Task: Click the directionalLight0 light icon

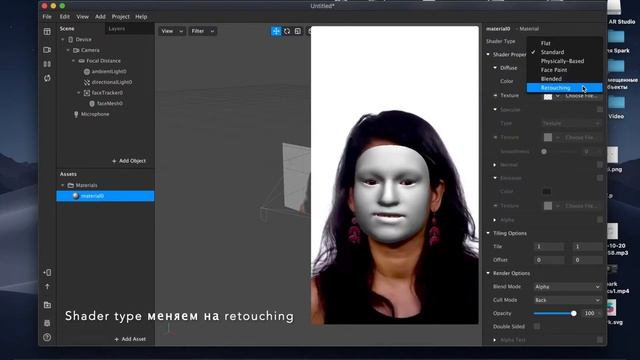Action: 87,82
